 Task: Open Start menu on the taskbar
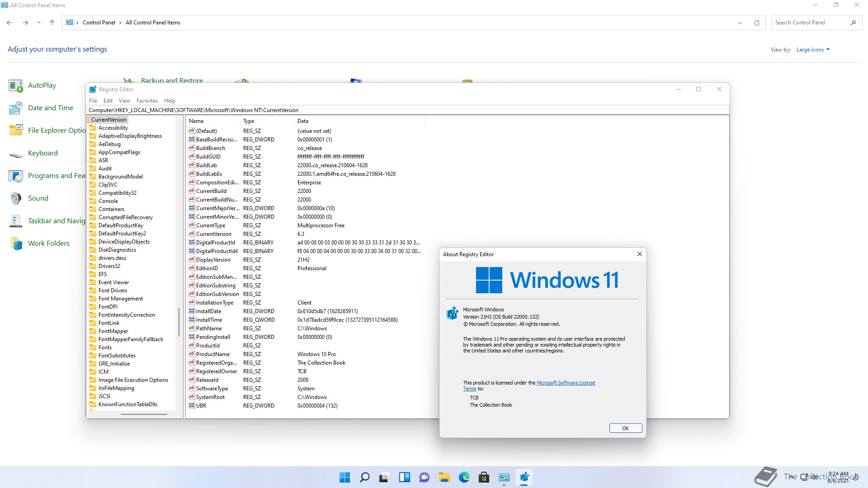pos(344,477)
